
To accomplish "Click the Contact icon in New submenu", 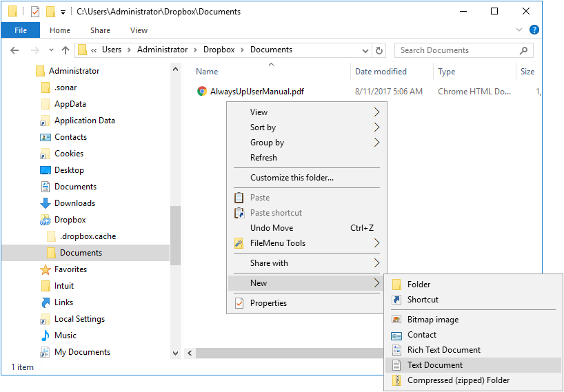I will 396,336.
